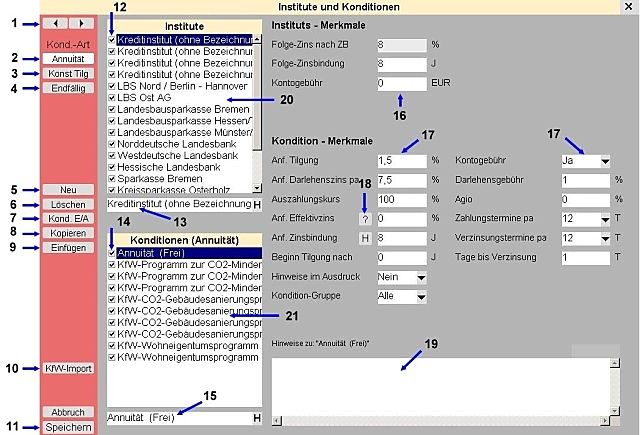
Task: Toggle the Hessische Landesbank checkbox
Action: (x=112, y=167)
